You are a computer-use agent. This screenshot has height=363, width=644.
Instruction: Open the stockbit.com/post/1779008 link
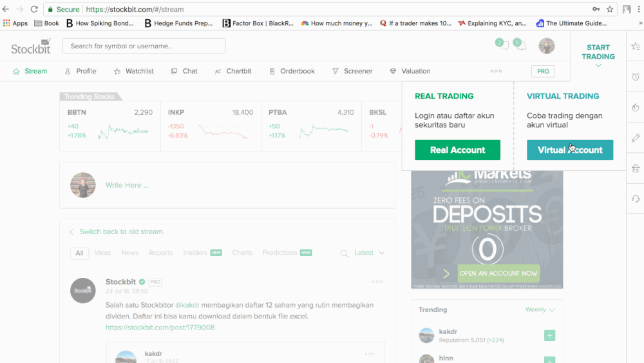pyautogui.click(x=160, y=328)
